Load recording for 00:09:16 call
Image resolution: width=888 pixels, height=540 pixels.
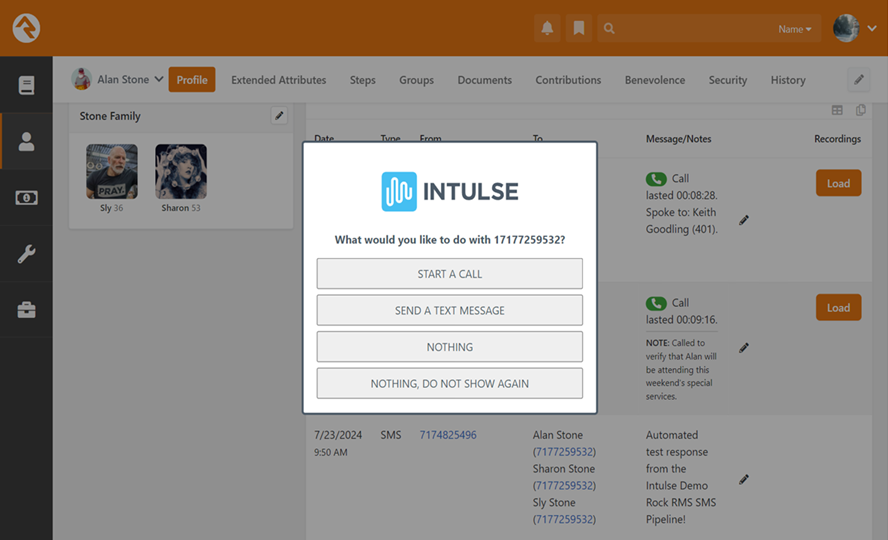point(838,307)
